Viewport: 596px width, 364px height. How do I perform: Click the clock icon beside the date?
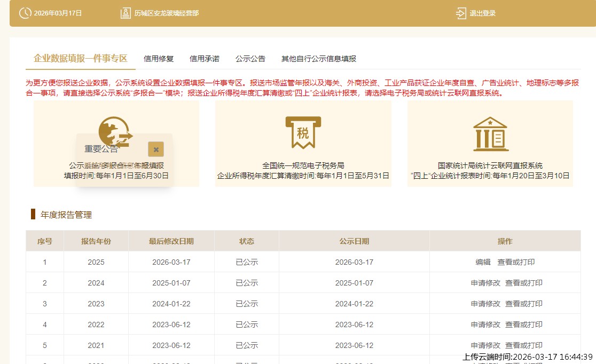24,13
